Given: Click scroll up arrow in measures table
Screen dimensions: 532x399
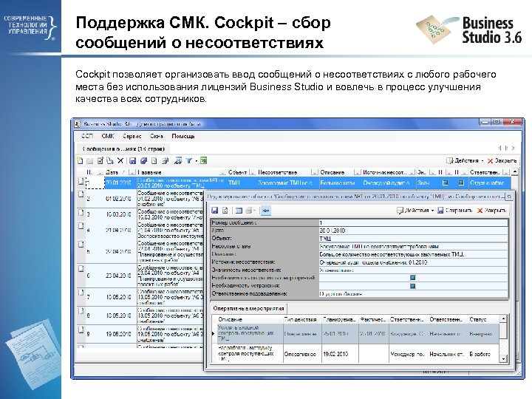Looking at the screenshot, I should 503,319.
